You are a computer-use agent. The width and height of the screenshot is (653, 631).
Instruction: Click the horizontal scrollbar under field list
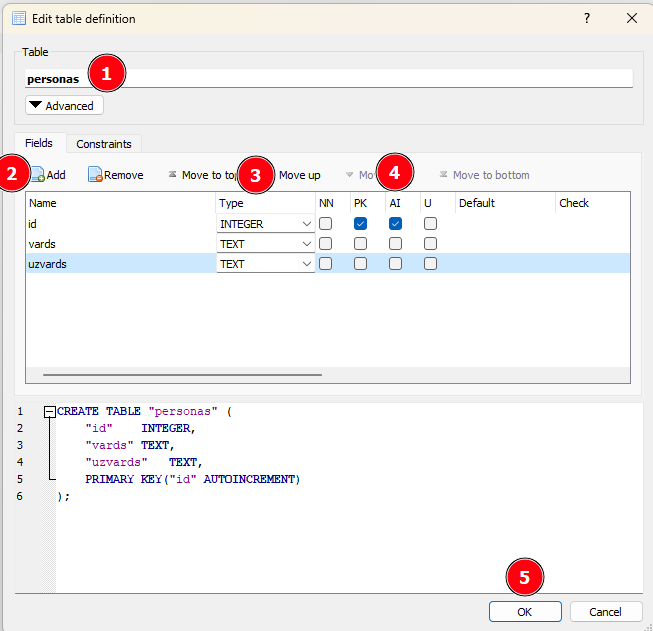coord(180,375)
